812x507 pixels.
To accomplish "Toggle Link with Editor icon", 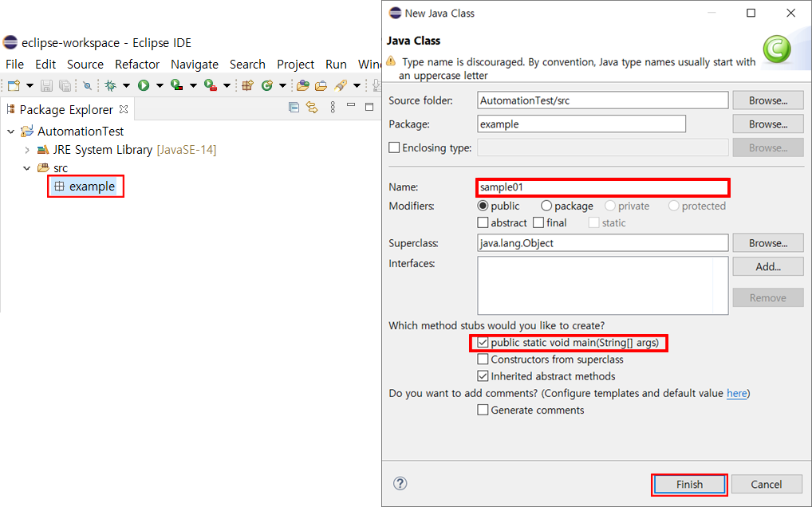I will pos(312,107).
